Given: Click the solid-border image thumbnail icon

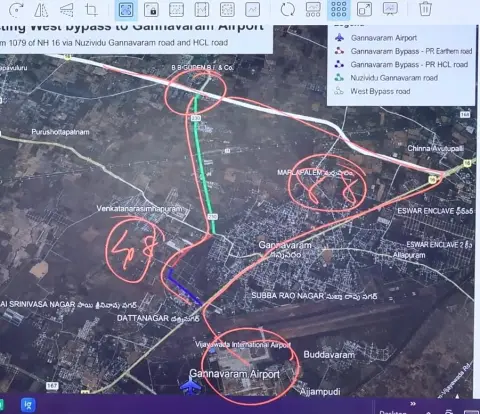Looking at the screenshot, I should pyautogui.click(x=252, y=10).
